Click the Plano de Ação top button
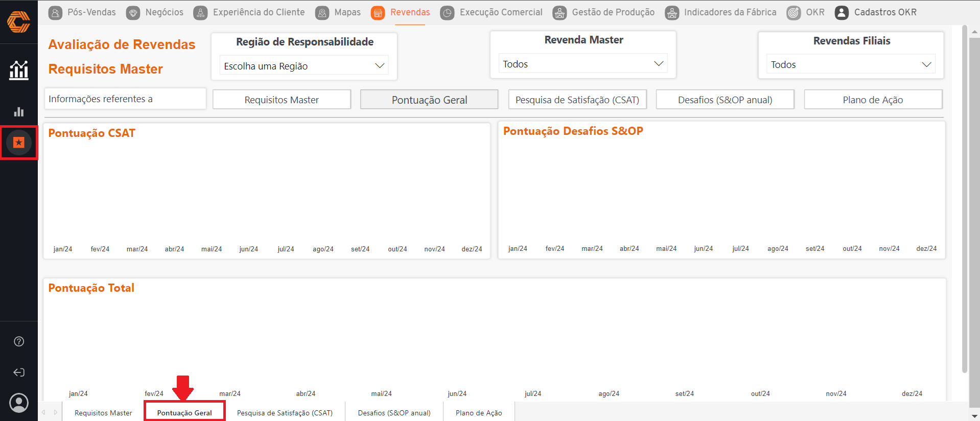 pyautogui.click(x=873, y=100)
